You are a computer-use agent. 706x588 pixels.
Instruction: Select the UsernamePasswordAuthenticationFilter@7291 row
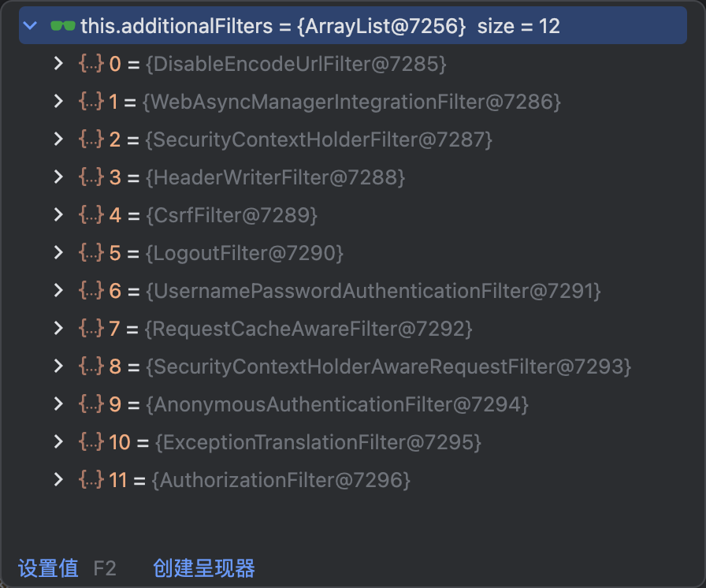pyautogui.click(x=373, y=291)
